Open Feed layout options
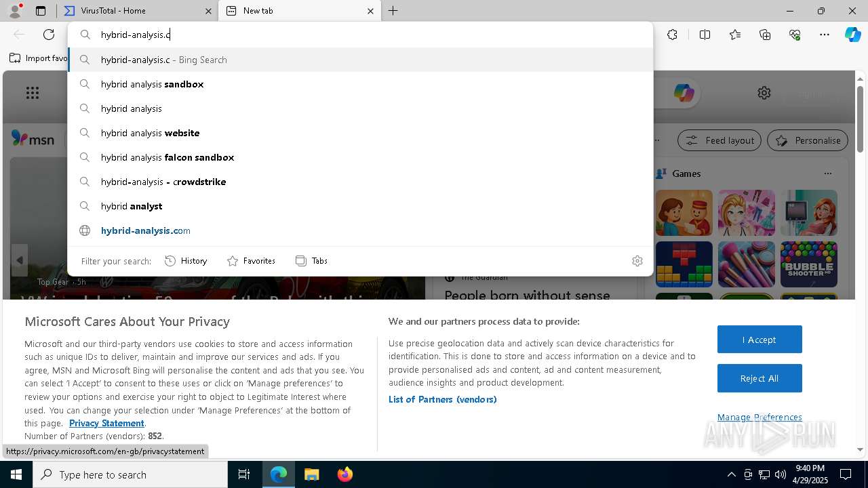Screen dimensions: 868x488 tap(719, 140)
